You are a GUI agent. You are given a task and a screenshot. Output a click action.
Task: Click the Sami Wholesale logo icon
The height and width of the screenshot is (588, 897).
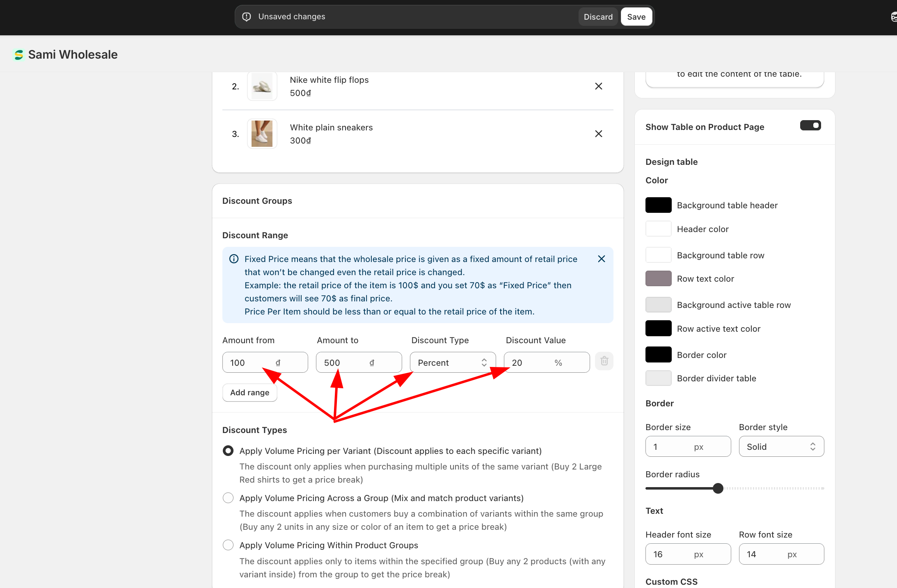[x=18, y=55]
